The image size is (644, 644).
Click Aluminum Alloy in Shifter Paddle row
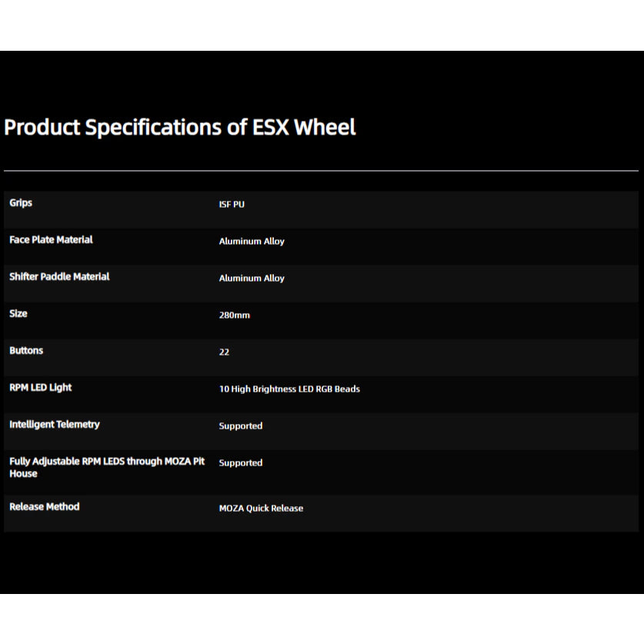tap(252, 279)
